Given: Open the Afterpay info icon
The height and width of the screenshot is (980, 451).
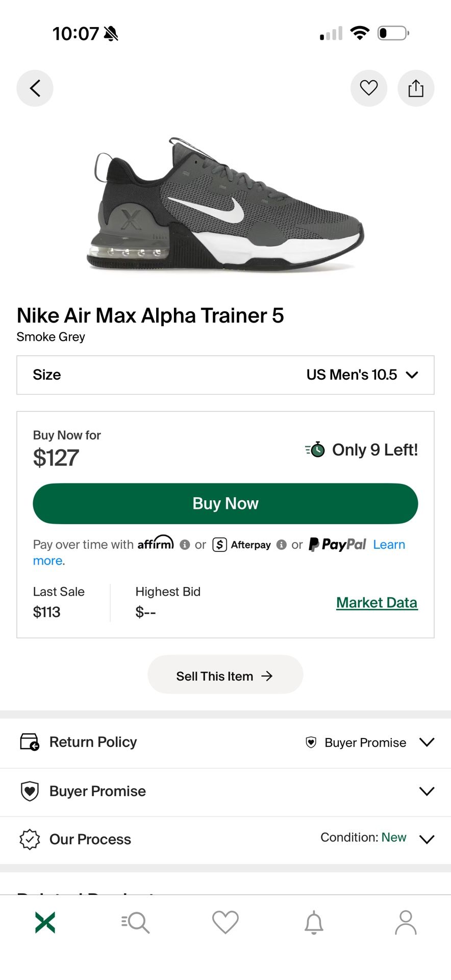Looking at the screenshot, I should pyautogui.click(x=281, y=545).
